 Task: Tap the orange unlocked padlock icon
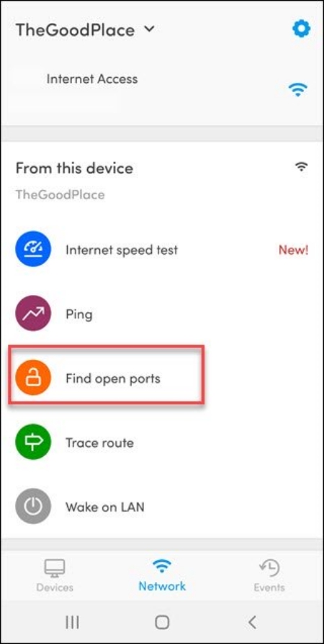coord(33,378)
